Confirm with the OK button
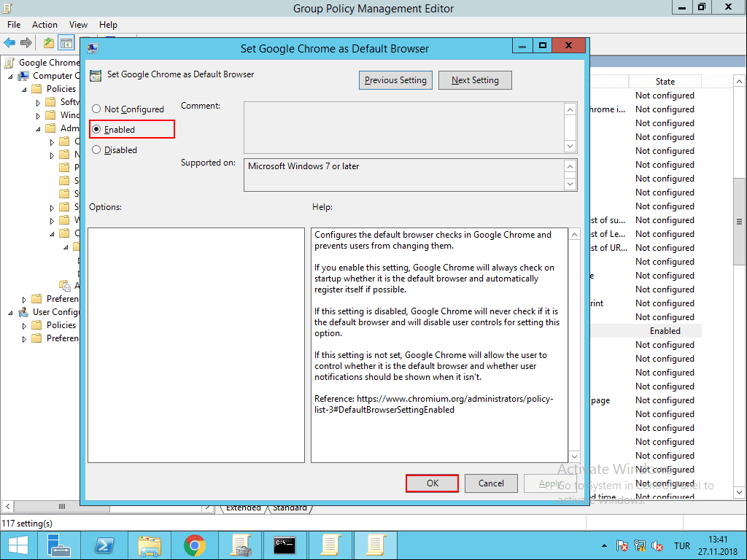The width and height of the screenshot is (747, 560). [432, 483]
